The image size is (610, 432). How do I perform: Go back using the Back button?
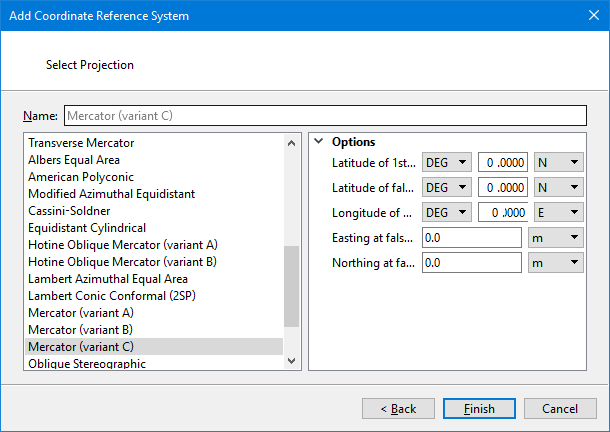click(398, 409)
